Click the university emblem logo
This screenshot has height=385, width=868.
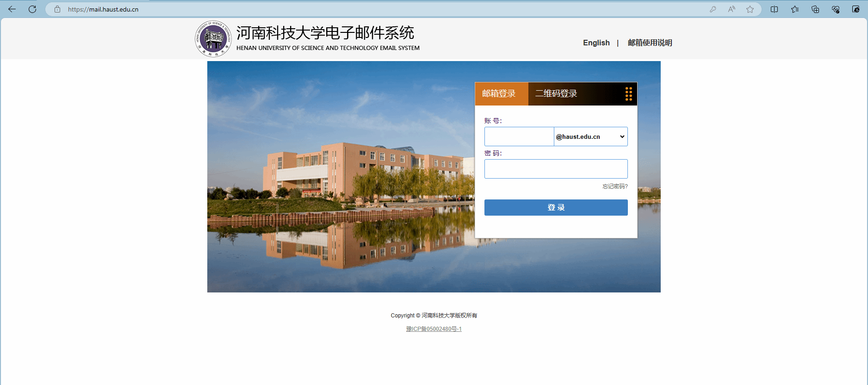click(x=213, y=39)
